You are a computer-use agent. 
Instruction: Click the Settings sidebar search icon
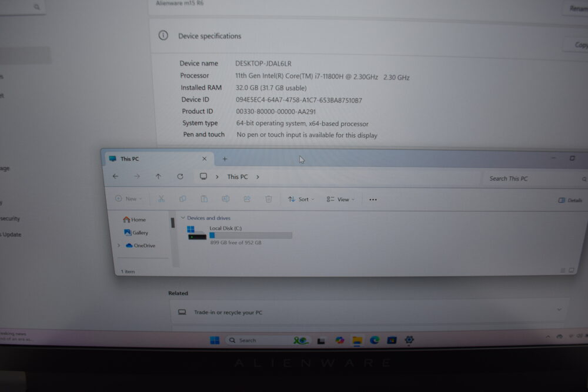(36, 6)
